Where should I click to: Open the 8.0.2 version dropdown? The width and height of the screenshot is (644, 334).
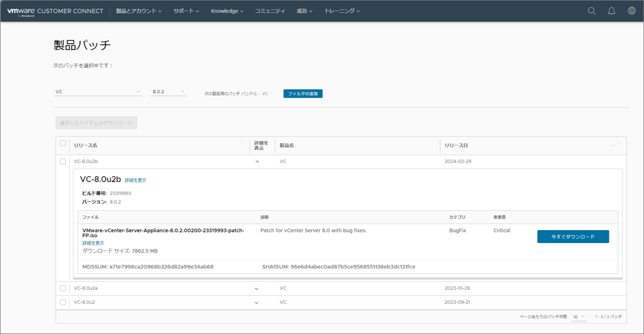(169, 92)
